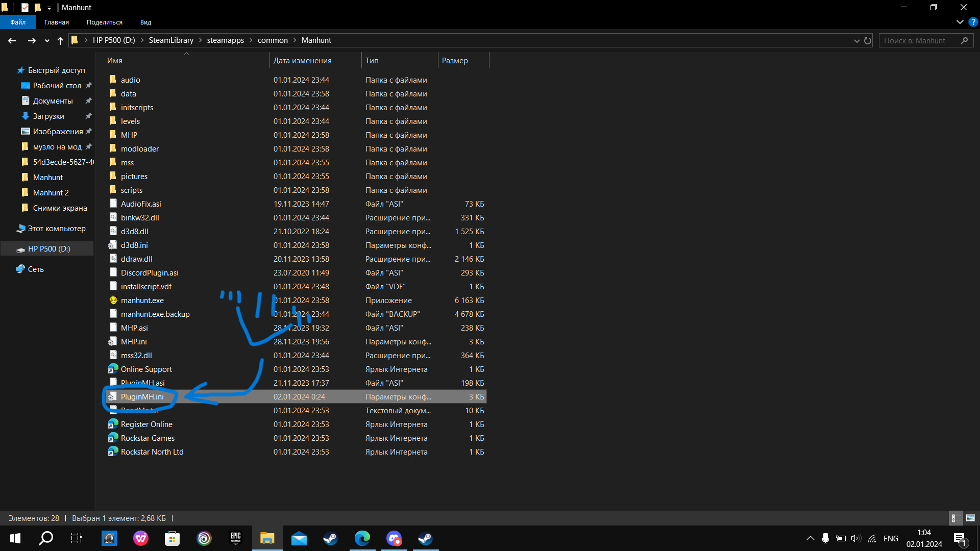
Task: Open the Файл menu tab
Action: (18, 22)
